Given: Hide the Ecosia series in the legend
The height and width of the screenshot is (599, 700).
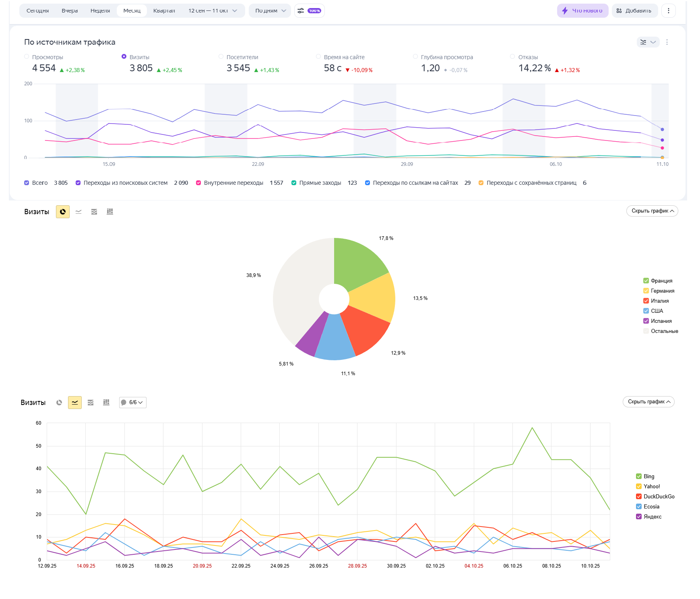Looking at the screenshot, I should click(x=639, y=506).
